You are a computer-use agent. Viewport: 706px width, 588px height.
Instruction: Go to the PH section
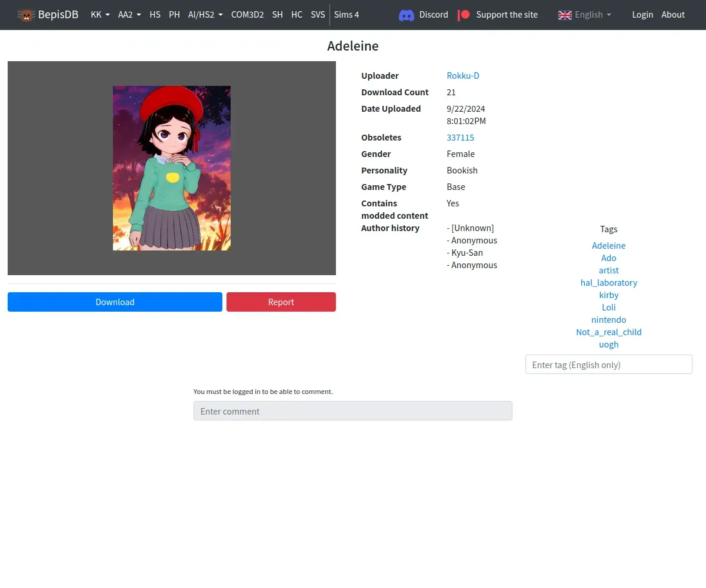tap(174, 15)
